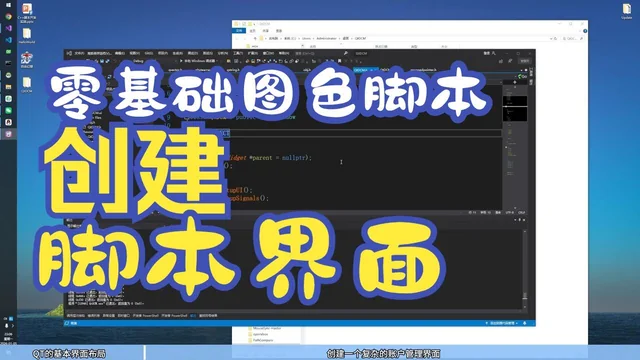Select the PathCompare folder in Explorer

coord(261,340)
